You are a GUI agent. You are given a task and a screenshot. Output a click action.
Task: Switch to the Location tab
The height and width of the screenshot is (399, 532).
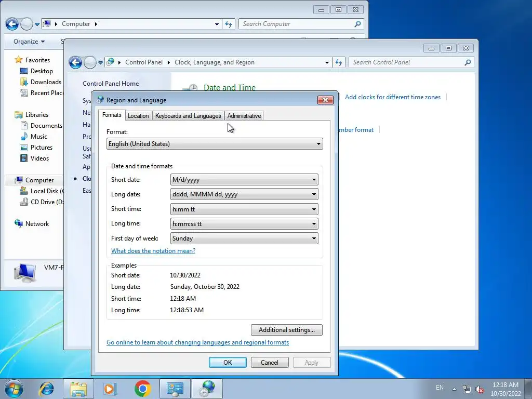pos(138,116)
